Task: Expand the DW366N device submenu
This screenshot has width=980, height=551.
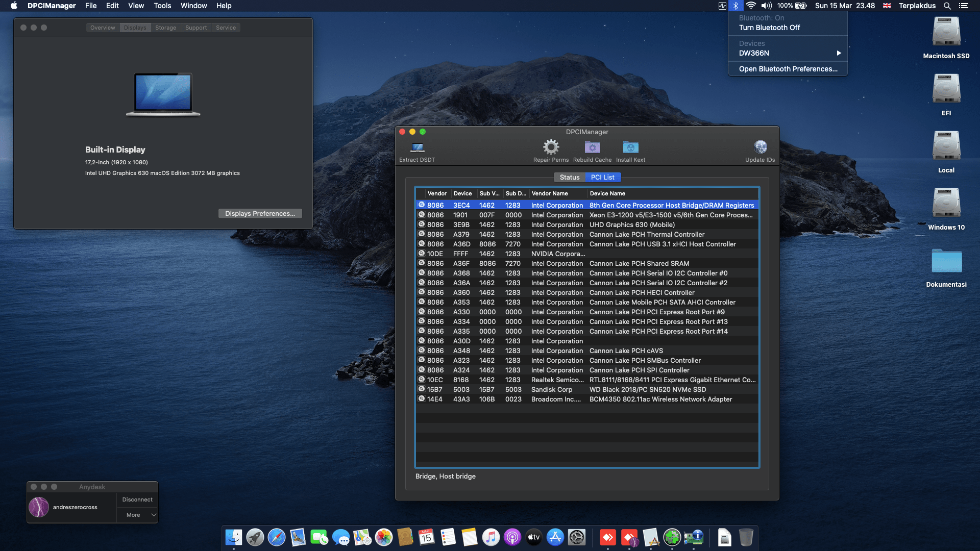Action: tap(788, 53)
